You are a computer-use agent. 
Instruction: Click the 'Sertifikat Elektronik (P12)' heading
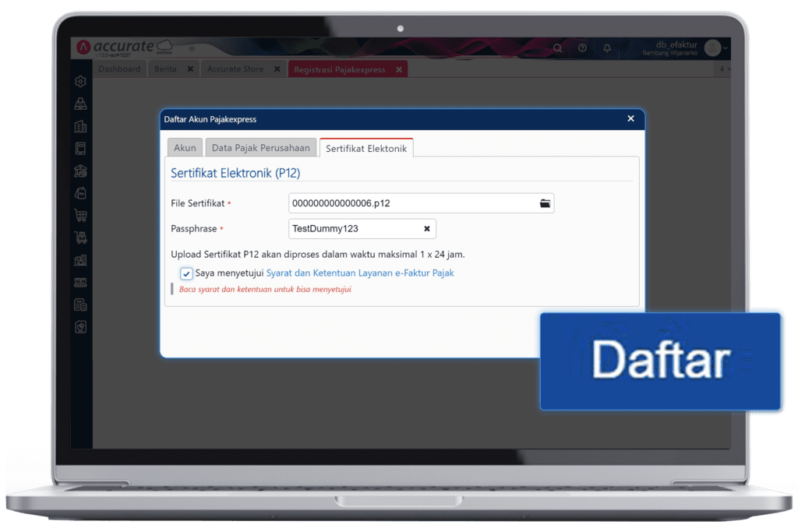(235, 173)
